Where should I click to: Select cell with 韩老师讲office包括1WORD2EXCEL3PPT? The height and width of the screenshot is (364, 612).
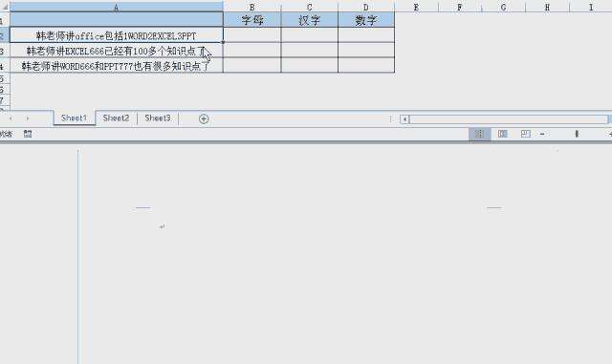(x=117, y=35)
